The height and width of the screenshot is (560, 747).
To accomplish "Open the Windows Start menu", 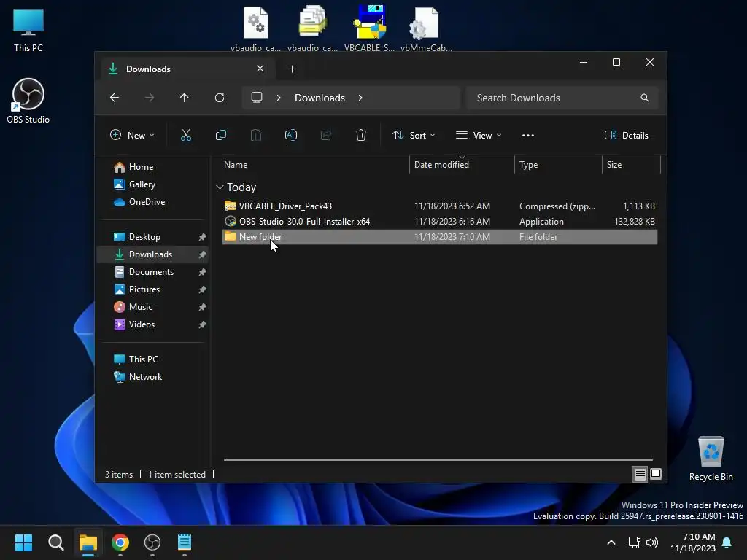I will coord(23,542).
